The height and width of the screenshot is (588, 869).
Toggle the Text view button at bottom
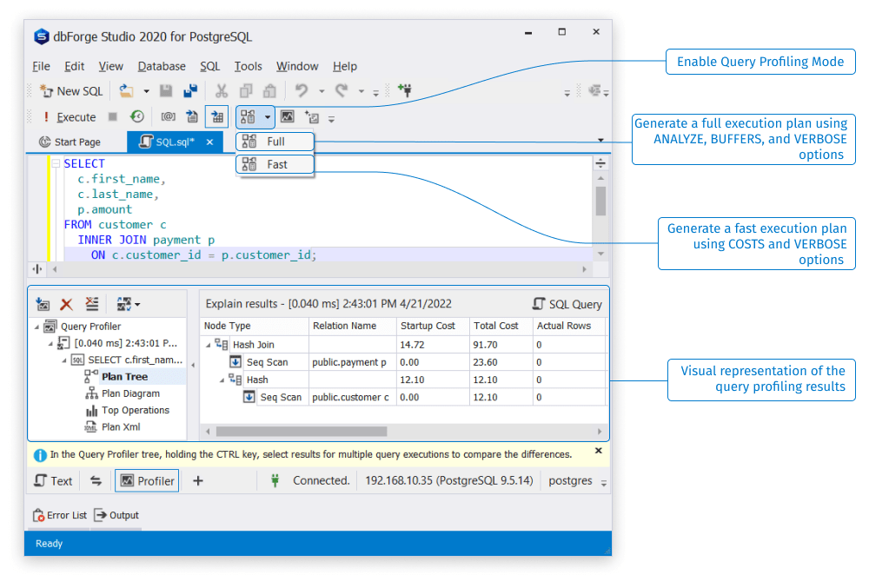pyautogui.click(x=53, y=480)
